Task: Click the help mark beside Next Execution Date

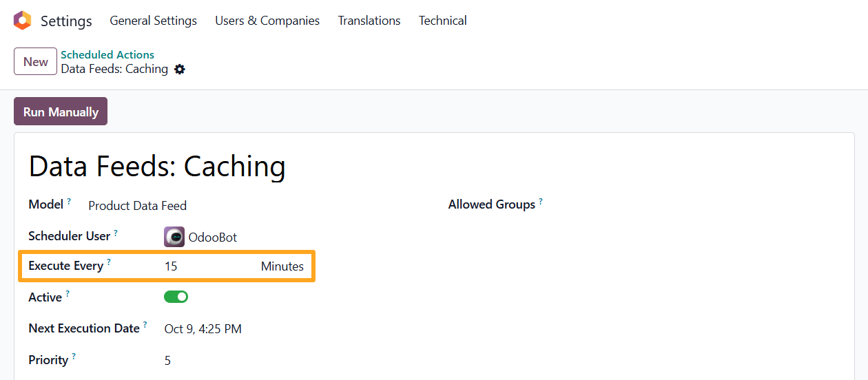Action: click(x=145, y=326)
